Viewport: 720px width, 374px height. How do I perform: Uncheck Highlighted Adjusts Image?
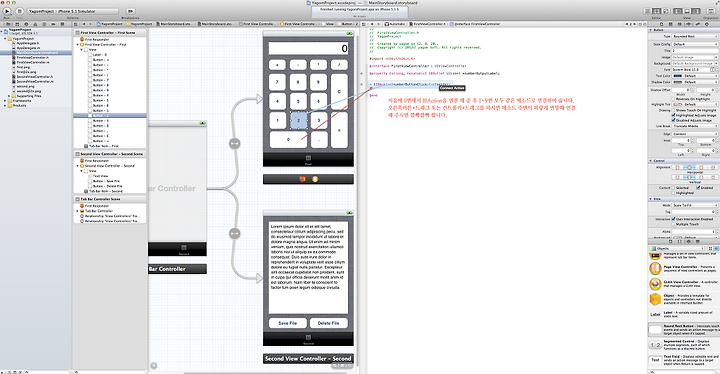click(x=674, y=115)
